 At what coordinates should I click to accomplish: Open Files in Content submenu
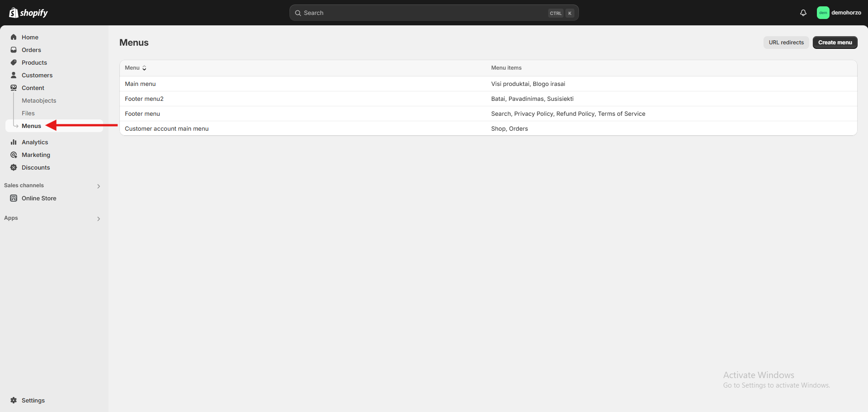[x=28, y=113]
